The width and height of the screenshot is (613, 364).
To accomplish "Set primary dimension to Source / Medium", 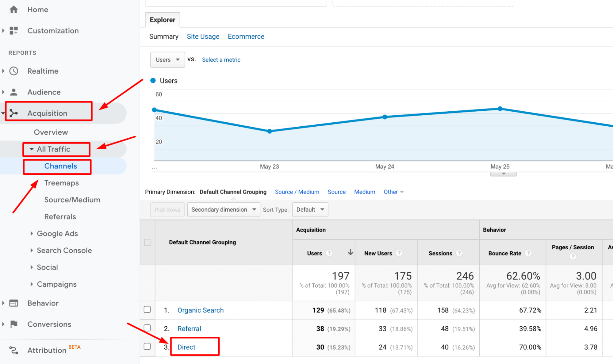I will [297, 192].
